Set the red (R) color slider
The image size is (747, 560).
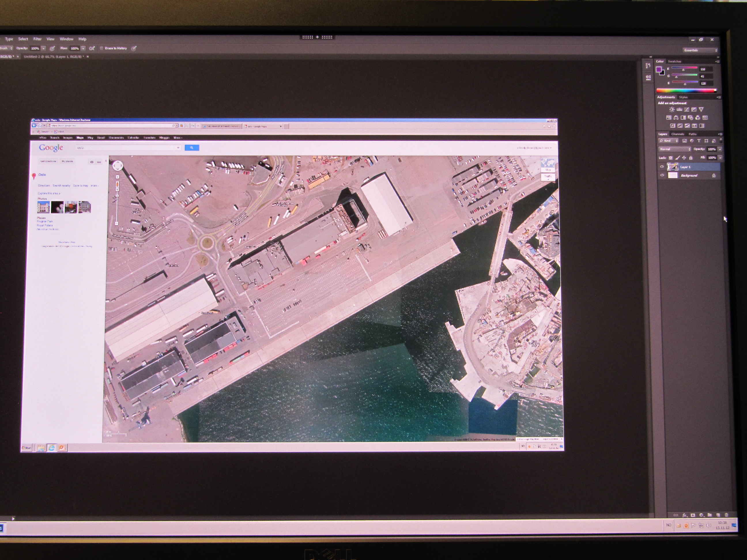[x=684, y=69]
